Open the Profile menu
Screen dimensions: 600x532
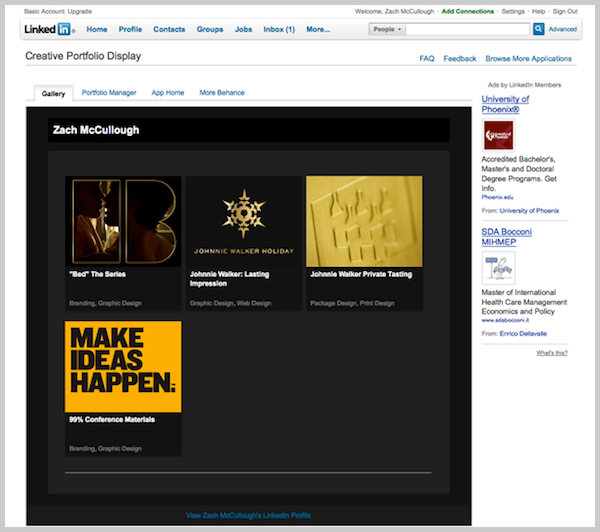pyautogui.click(x=130, y=29)
